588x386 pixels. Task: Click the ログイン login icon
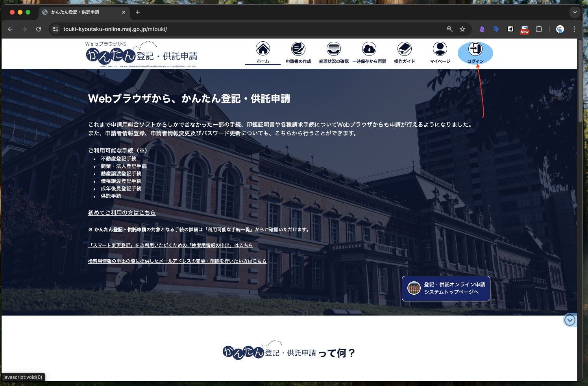(475, 49)
